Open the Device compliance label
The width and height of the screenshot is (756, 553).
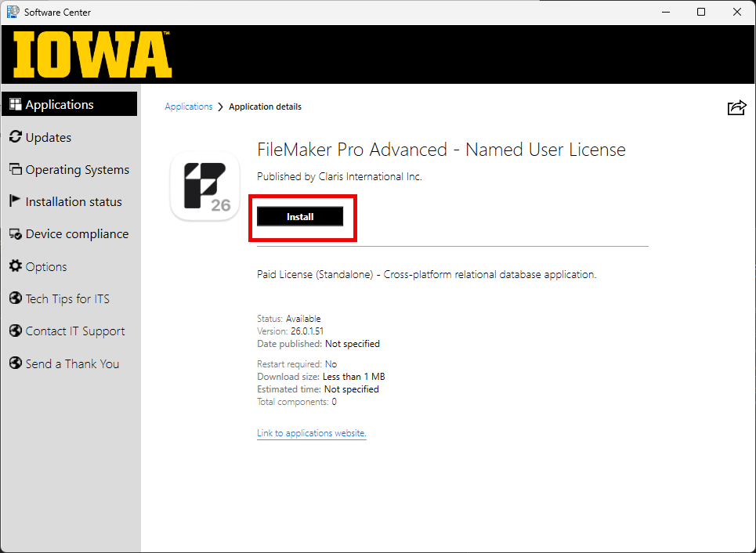click(x=77, y=234)
